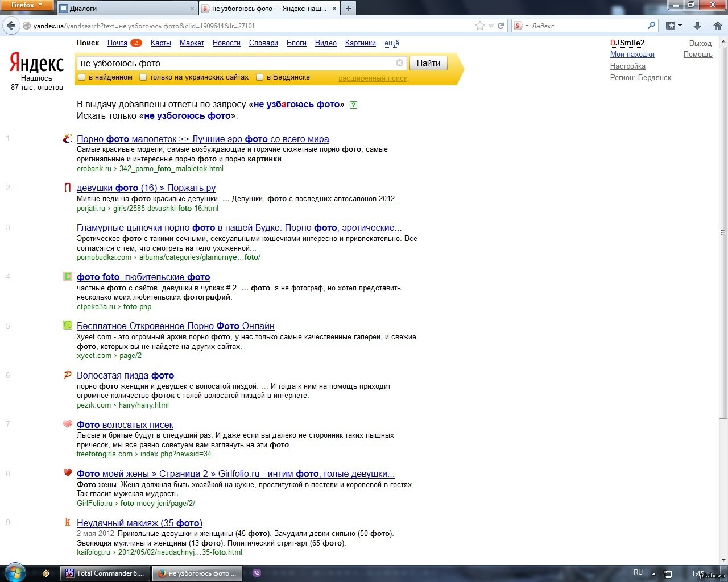This screenshot has height=582, width=728.
Task: Enable the в Бердянске checkbox
Action: [260, 77]
